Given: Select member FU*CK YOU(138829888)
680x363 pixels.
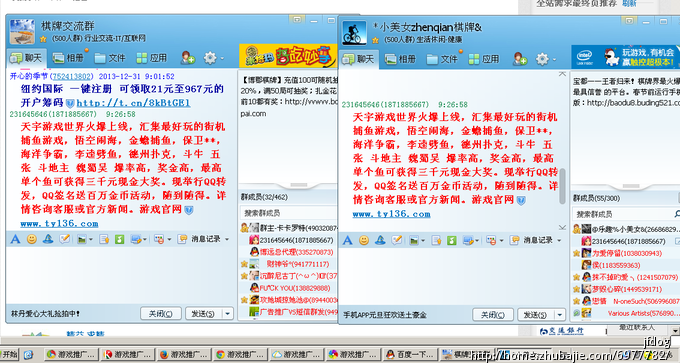Looking at the screenshot, I should click(289, 288).
